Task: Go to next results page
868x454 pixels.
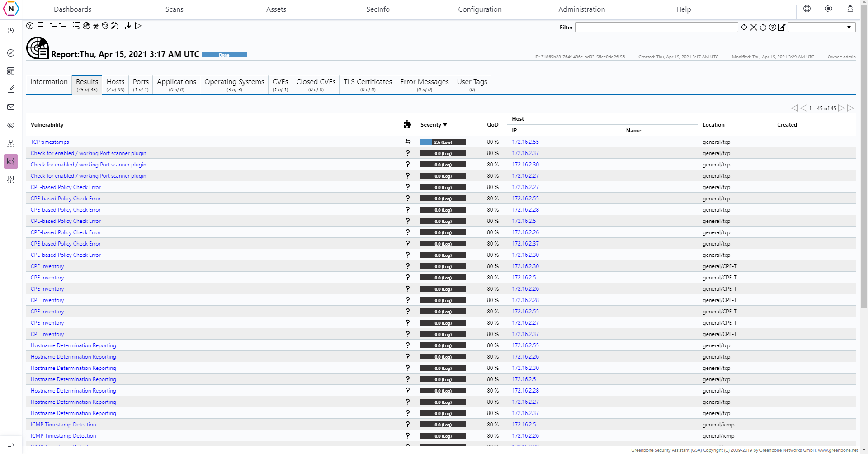Action: (841, 108)
